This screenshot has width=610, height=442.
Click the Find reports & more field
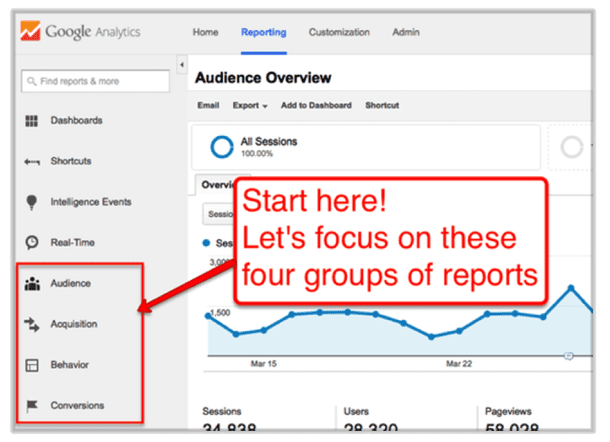coord(95,81)
